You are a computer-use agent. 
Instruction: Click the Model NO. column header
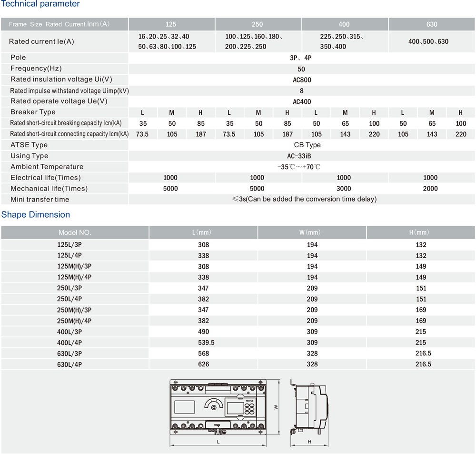75,232
